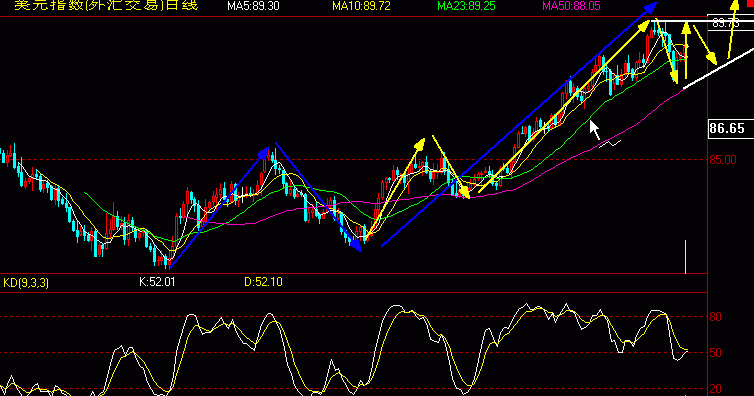Click the 20 level on KD axis
Viewport: 754px width, 396px height.
[716, 389]
